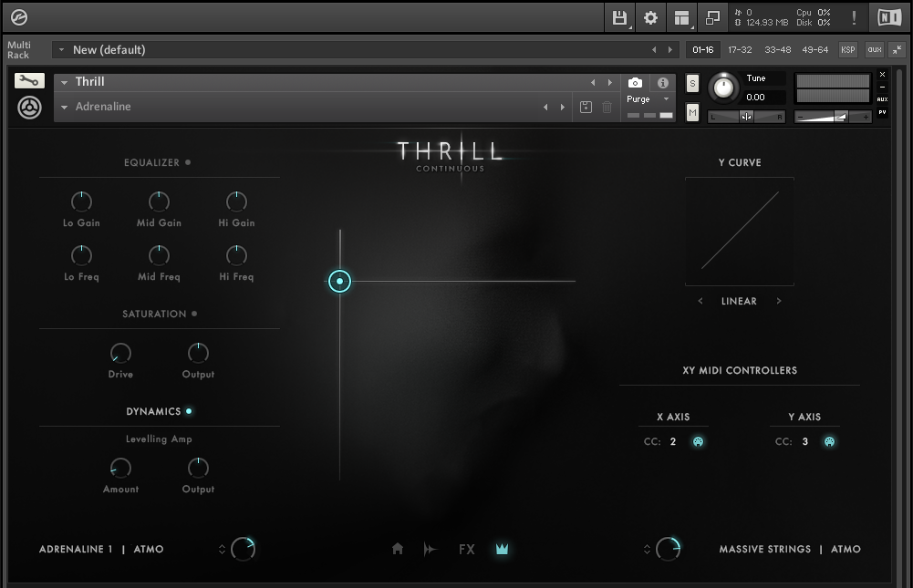Open the Thrill instrument dropdown arrow
Screen dimensions: 913x588
pyautogui.click(x=65, y=82)
